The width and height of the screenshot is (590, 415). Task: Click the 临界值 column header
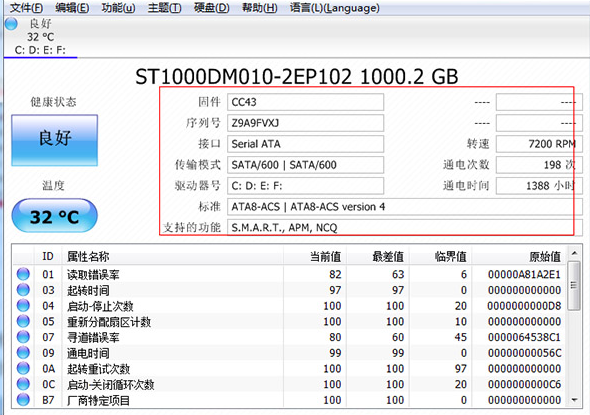(x=440, y=256)
